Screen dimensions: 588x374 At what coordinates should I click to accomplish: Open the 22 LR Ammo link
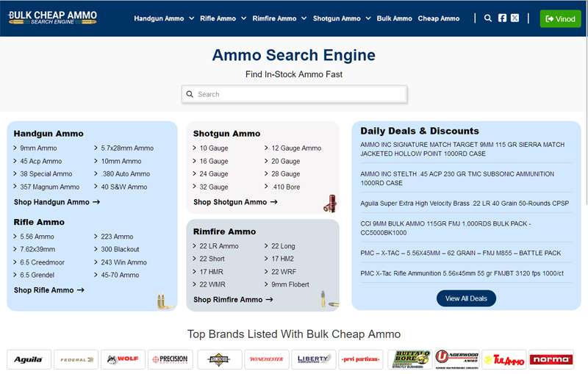point(219,246)
